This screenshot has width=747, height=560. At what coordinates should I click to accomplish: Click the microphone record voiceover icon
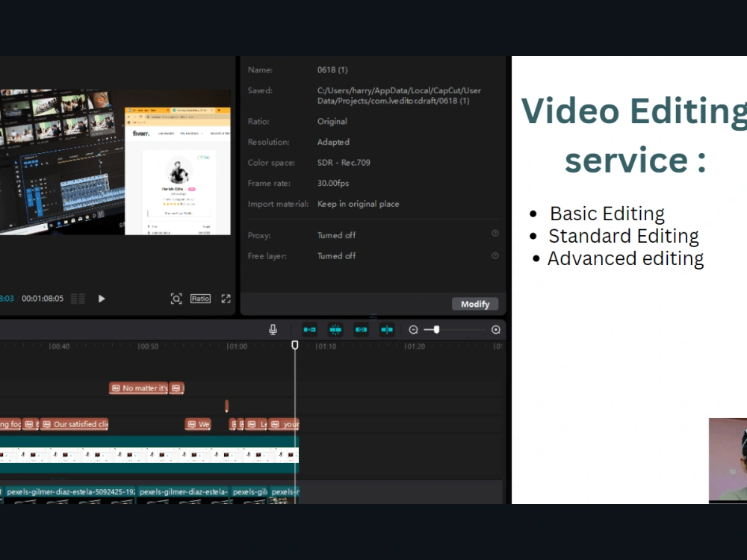tap(273, 329)
